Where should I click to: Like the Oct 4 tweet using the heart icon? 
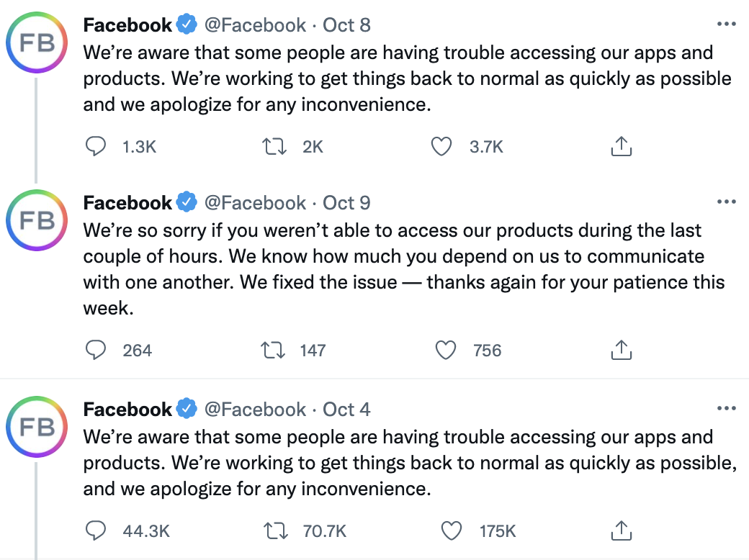452,530
